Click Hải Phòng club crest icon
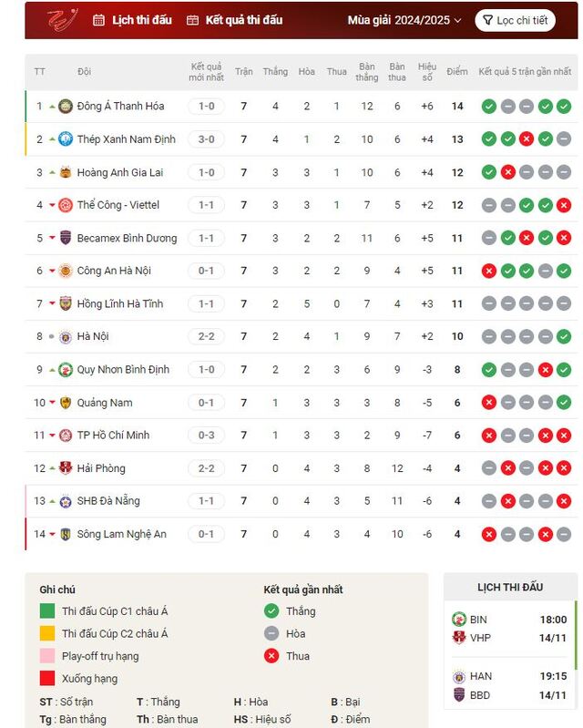This screenshot has width=583, height=728. point(66,468)
